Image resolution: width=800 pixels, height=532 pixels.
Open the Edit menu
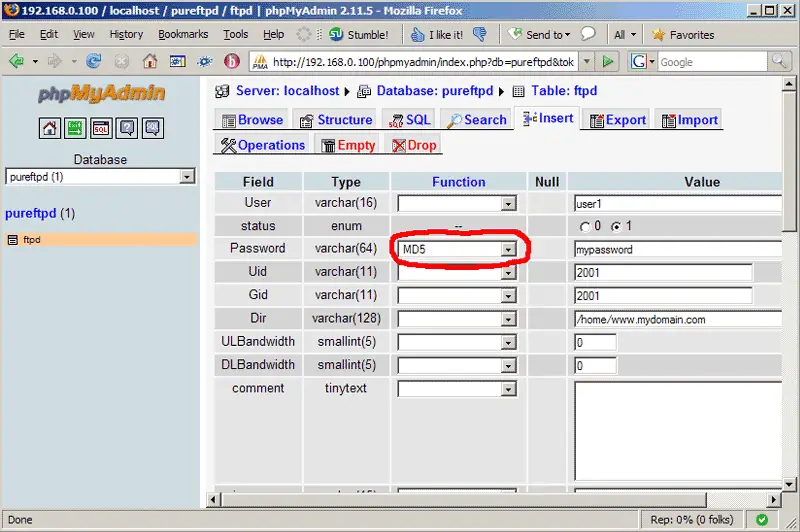[48, 34]
